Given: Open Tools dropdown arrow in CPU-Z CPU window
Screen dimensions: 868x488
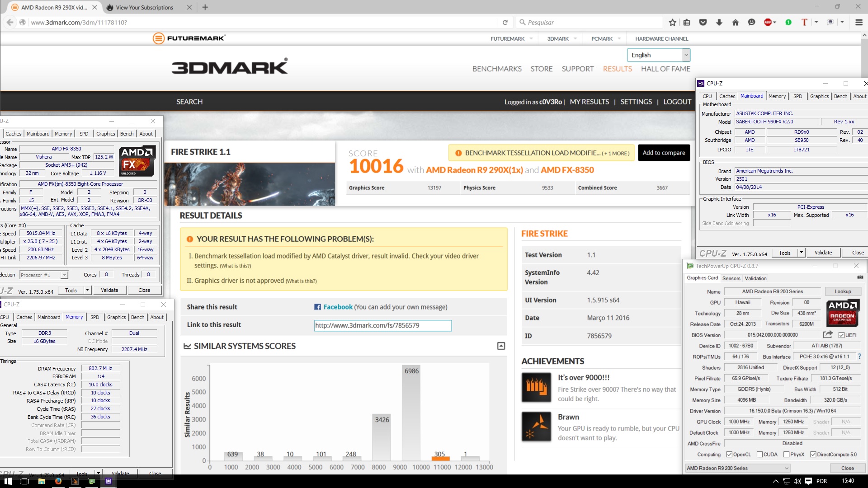Looking at the screenshot, I should click(x=88, y=290).
